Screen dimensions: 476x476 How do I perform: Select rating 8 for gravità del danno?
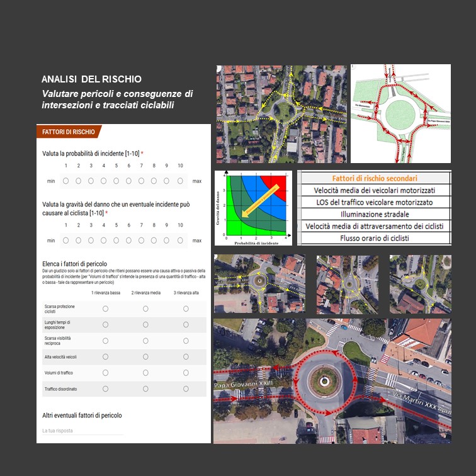[154, 241]
